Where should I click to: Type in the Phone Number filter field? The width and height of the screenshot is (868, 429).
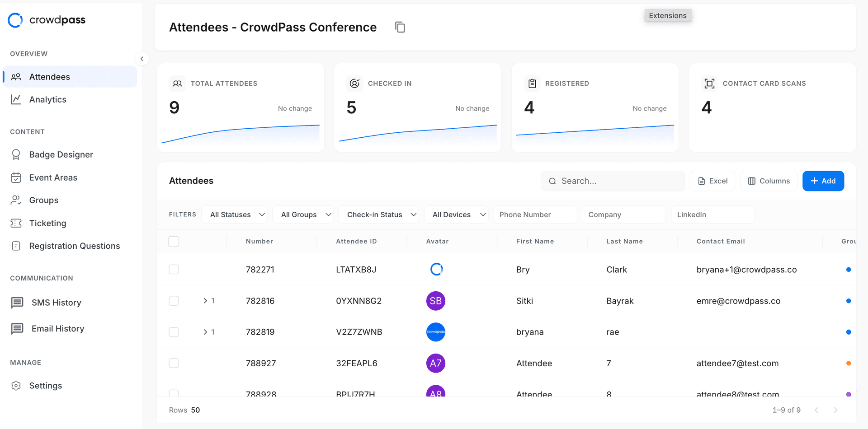pyautogui.click(x=534, y=214)
